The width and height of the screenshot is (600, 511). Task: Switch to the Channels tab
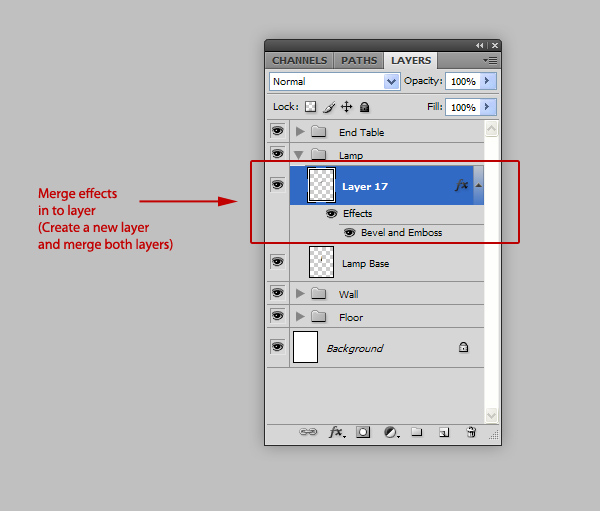[299, 60]
